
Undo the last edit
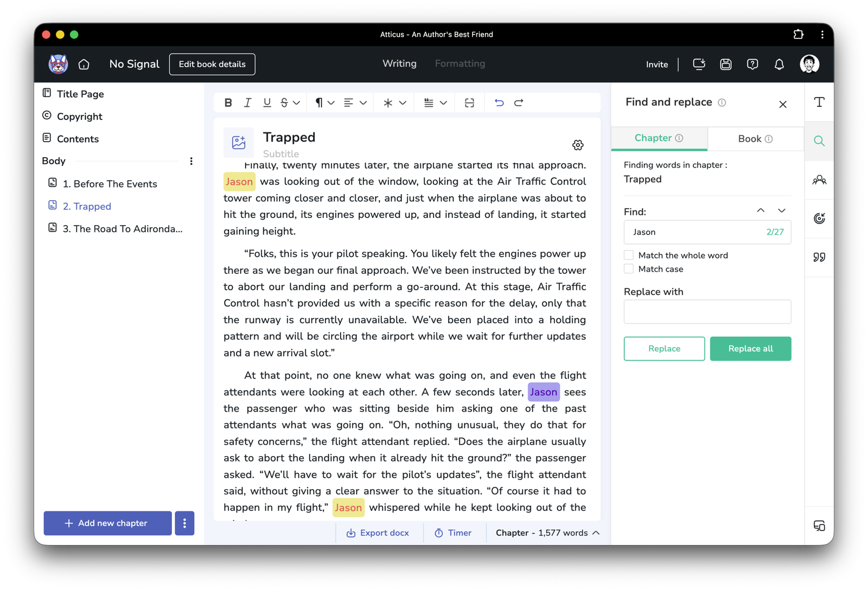499,102
